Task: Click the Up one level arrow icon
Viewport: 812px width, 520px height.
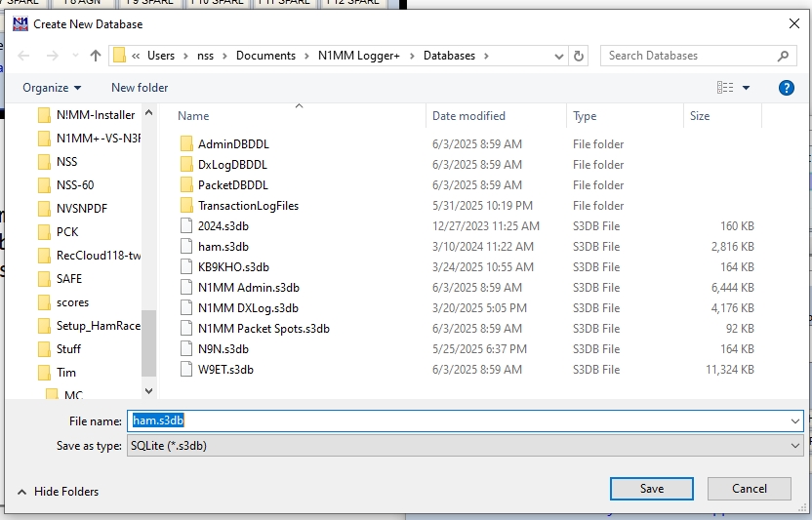Action: point(96,56)
